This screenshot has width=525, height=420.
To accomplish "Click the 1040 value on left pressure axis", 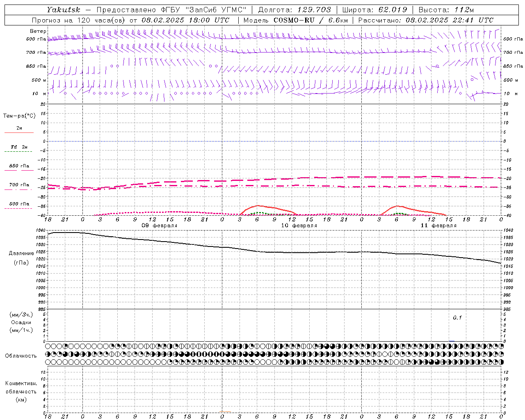I will (40, 231).
